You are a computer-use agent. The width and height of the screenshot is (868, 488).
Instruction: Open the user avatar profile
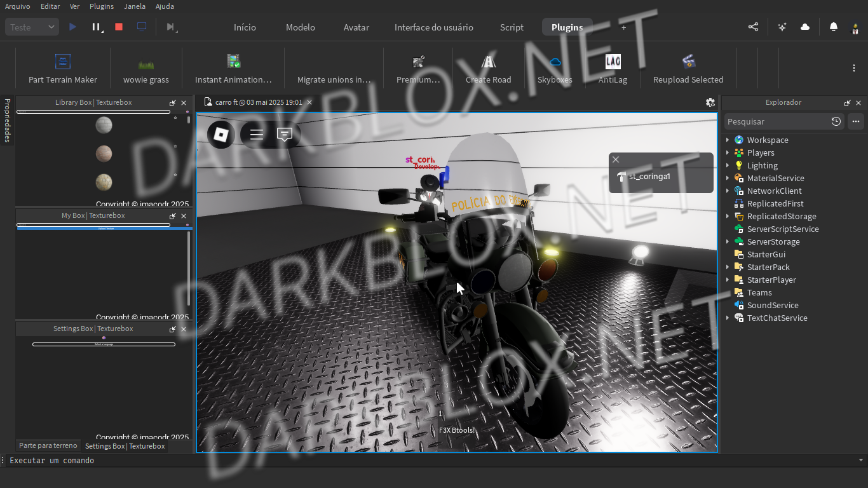(x=855, y=27)
